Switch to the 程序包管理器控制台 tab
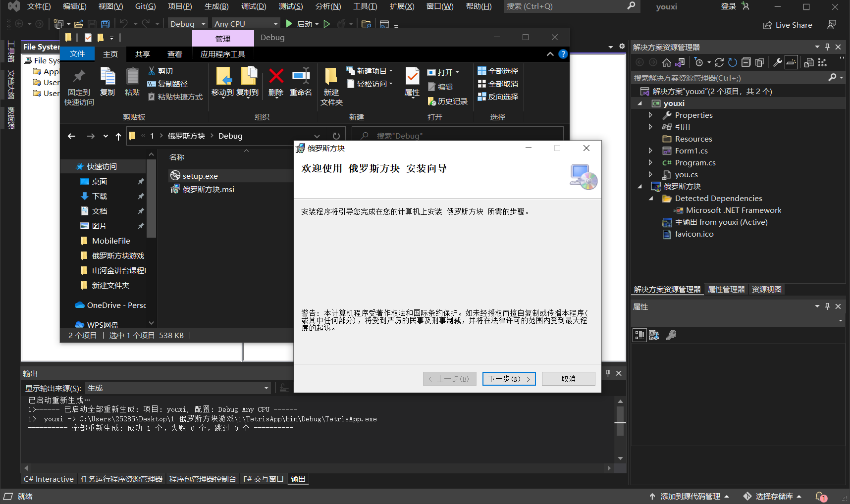Image resolution: width=850 pixels, height=504 pixels. tap(203, 479)
